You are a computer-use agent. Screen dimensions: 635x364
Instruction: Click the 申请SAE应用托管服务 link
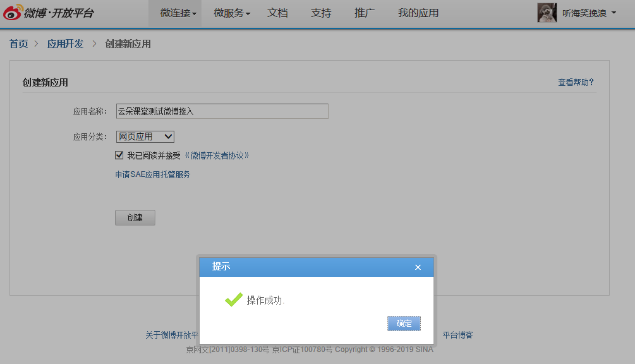click(x=152, y=174)
